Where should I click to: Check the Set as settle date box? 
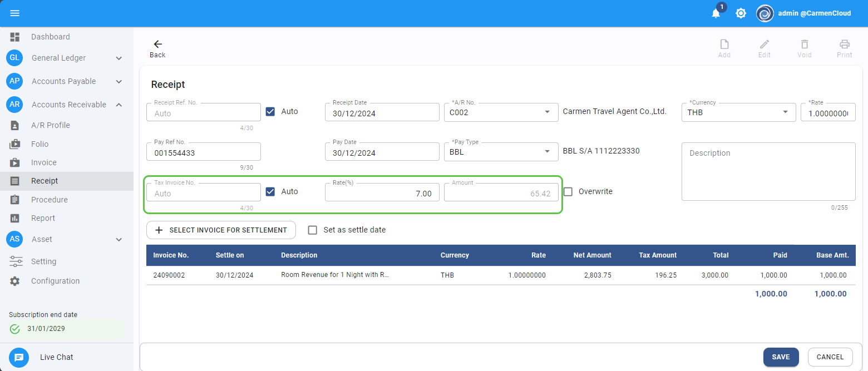click(x=313, y=230)
